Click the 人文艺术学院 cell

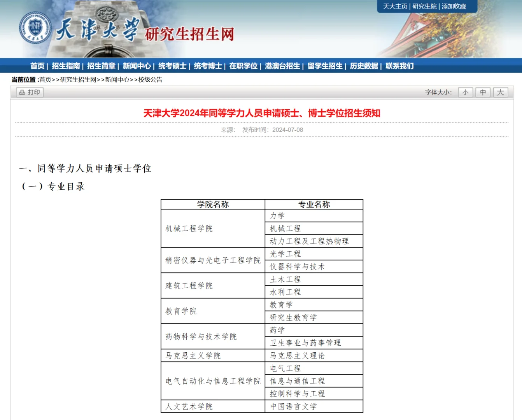[x=213, y=406]
